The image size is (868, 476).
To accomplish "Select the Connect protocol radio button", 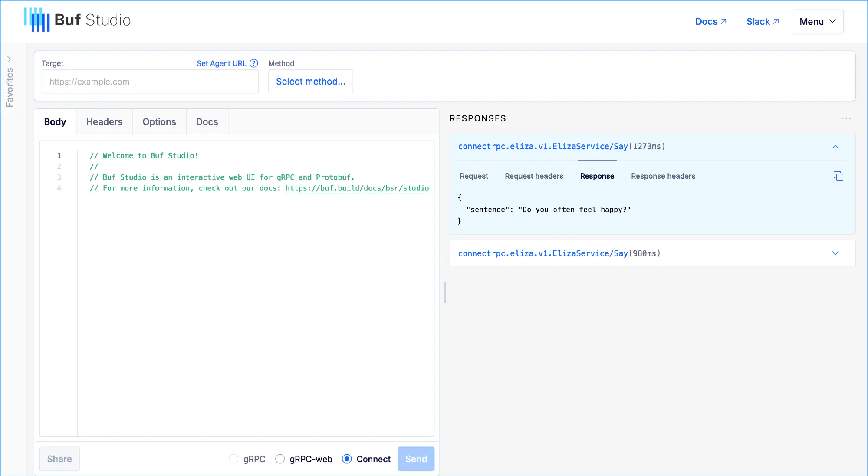I will pyautogui.click(x=347, y=459).
